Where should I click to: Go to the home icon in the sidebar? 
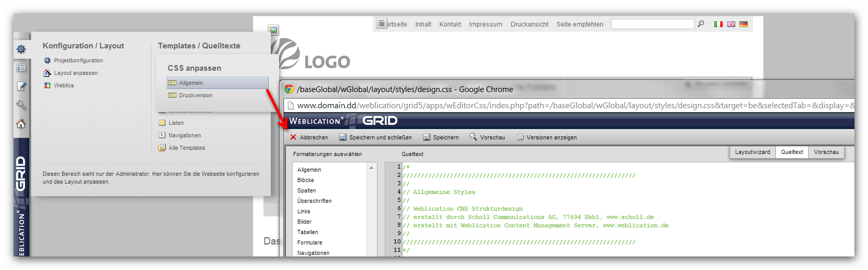[x=21, y=124]
